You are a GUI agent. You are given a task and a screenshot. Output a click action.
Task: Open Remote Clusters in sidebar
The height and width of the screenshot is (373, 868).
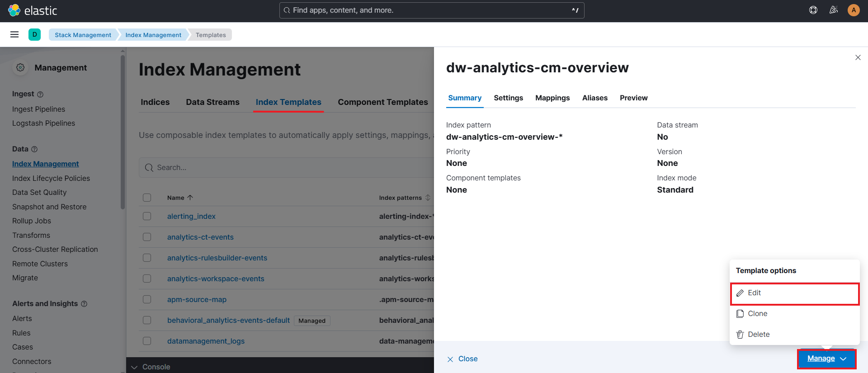40,264
